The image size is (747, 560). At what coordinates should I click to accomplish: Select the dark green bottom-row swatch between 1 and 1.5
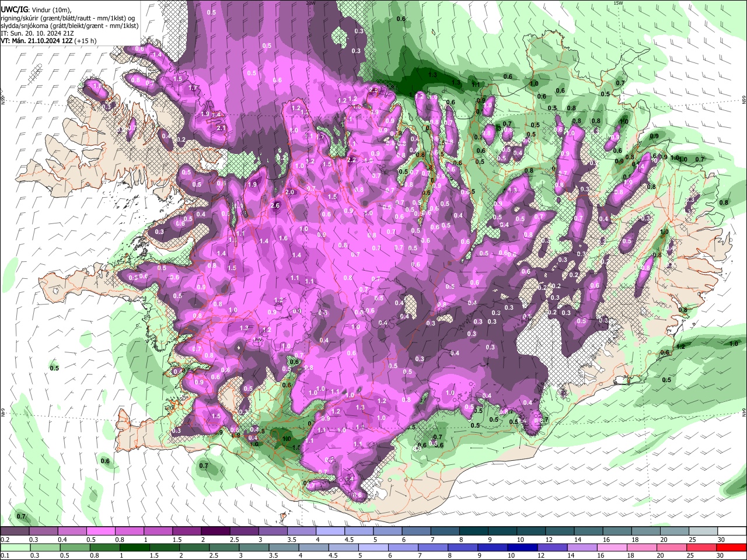click(x=135, y=547)
